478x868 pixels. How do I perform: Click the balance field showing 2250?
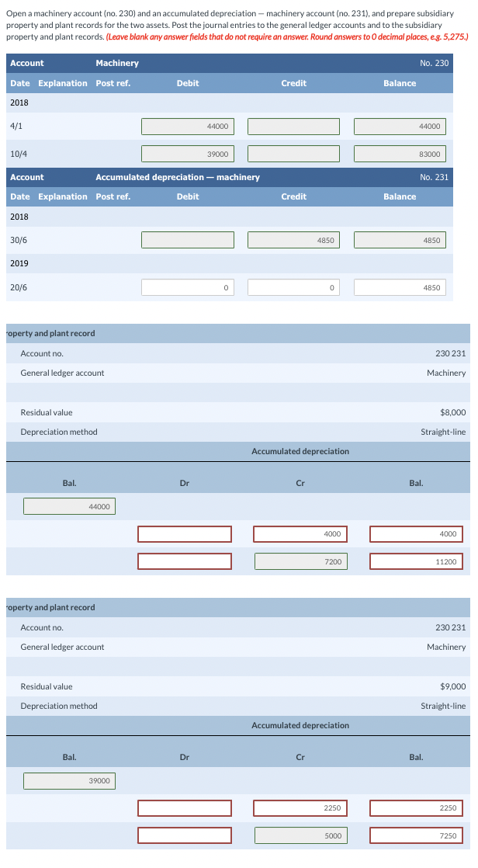point(417,807)
